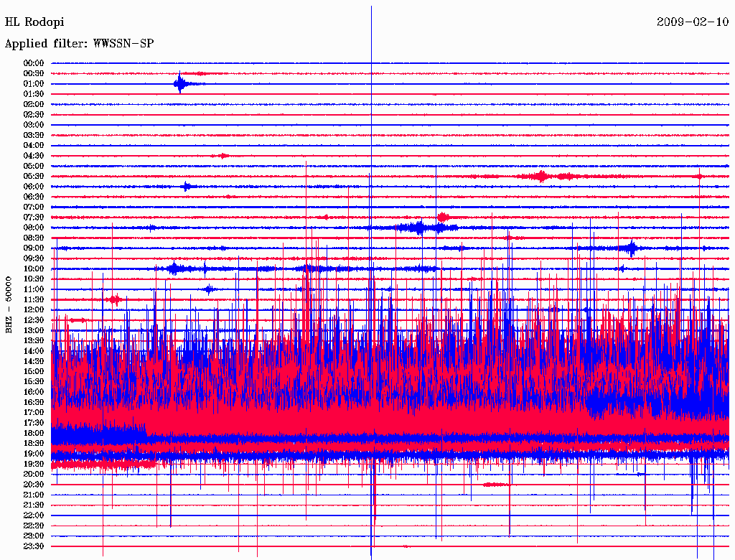
Task: Click the date '2009-02-10'
Action: pos(693,22)
